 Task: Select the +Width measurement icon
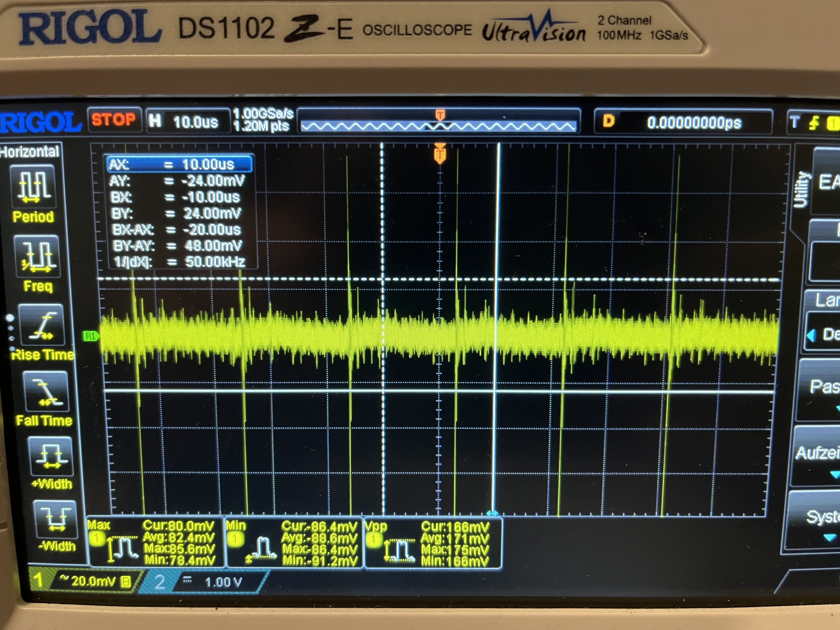51,457
